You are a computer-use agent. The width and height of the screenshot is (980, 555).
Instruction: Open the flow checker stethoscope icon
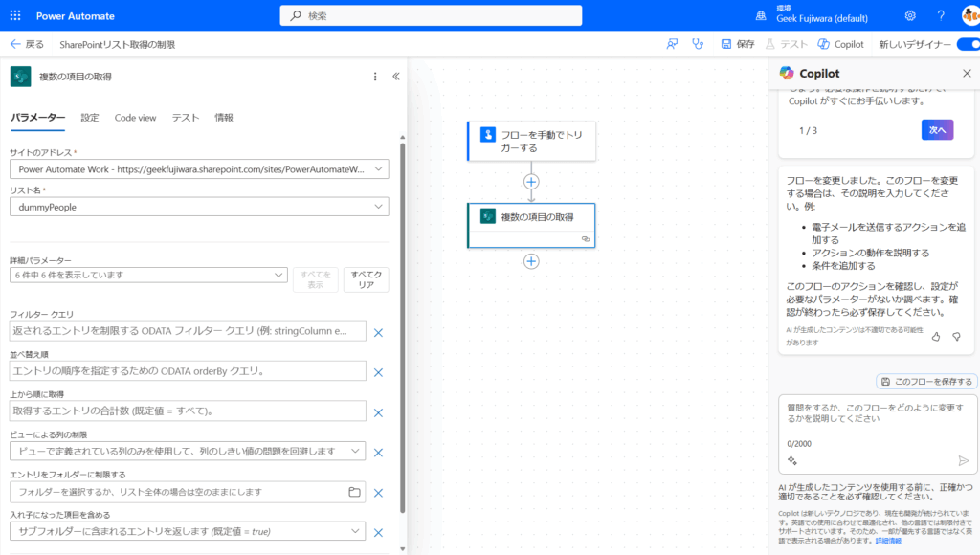coord(698,44)
